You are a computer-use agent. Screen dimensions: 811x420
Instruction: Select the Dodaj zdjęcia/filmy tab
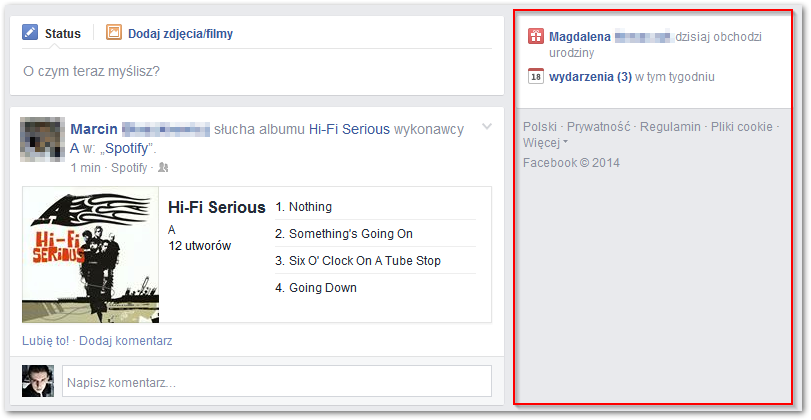(181, 34)
